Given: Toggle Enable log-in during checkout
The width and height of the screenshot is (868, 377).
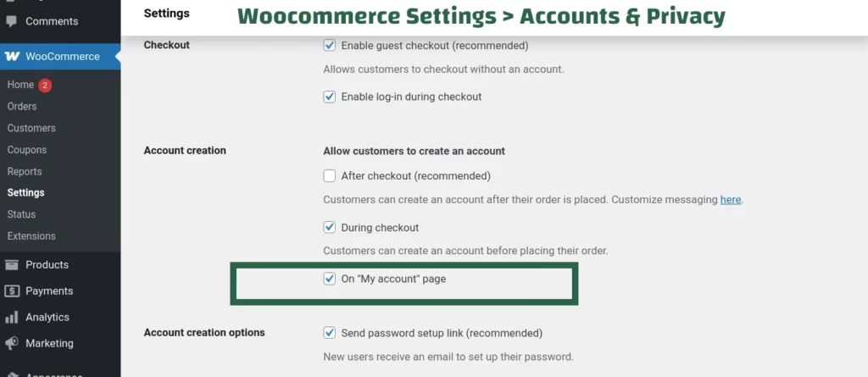Looking at the screenshot, I should coord(330,97).
